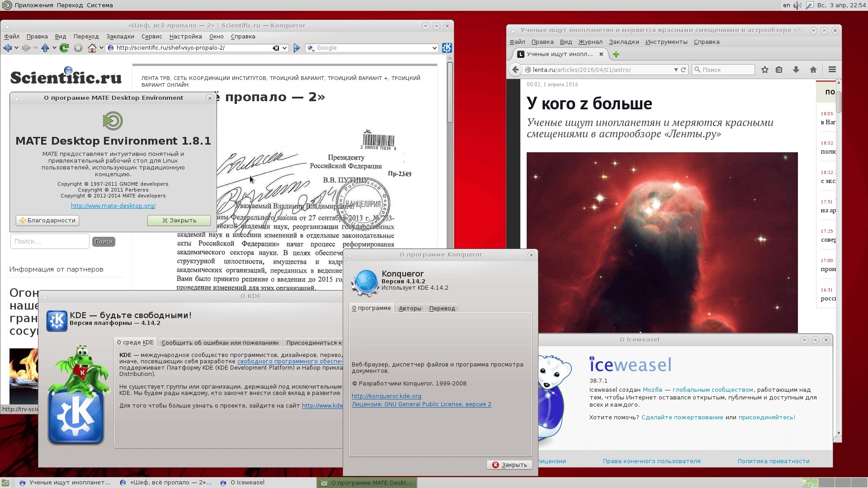Click the Scientific.ru logo

pyautogui.click(x=66, y=76)
